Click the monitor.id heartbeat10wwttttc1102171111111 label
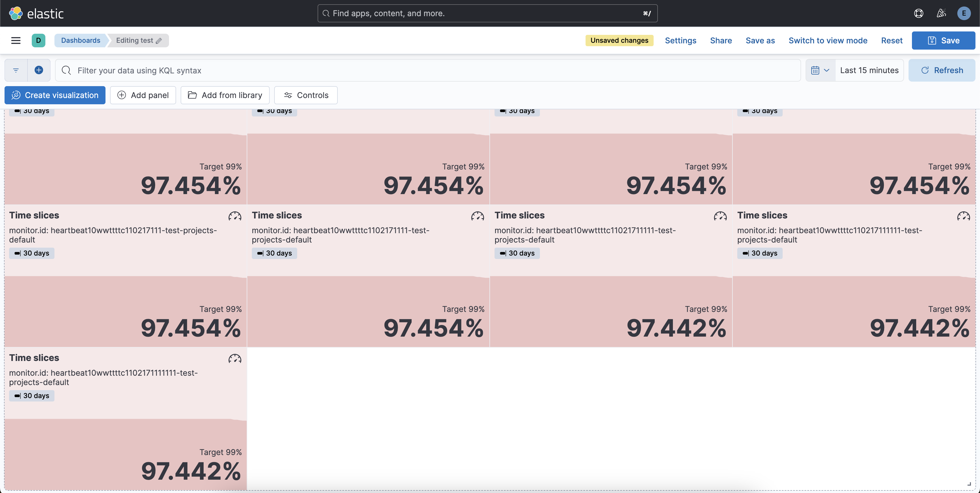This screenshot has width=980, height=493. coord(104,377)
